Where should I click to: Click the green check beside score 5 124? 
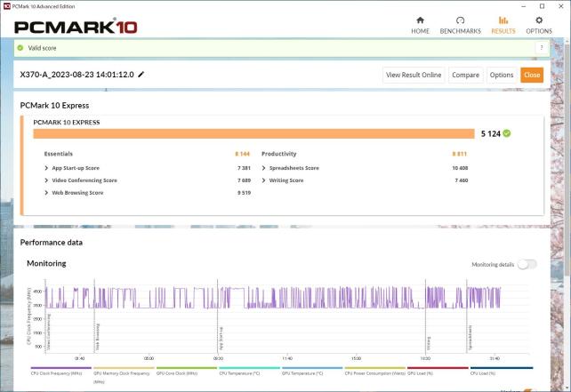point(507,133)
